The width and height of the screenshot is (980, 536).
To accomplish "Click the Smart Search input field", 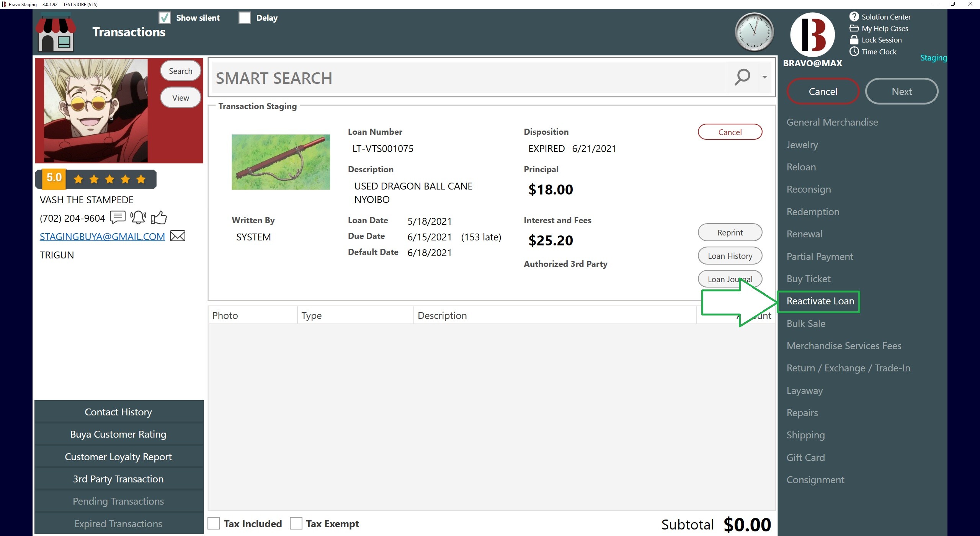I will pos(469,78).
